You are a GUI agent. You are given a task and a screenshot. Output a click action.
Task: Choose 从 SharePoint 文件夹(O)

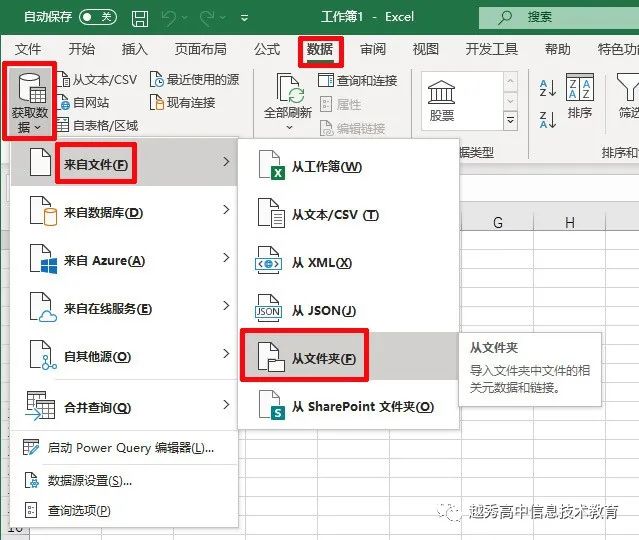click(348, 406)
